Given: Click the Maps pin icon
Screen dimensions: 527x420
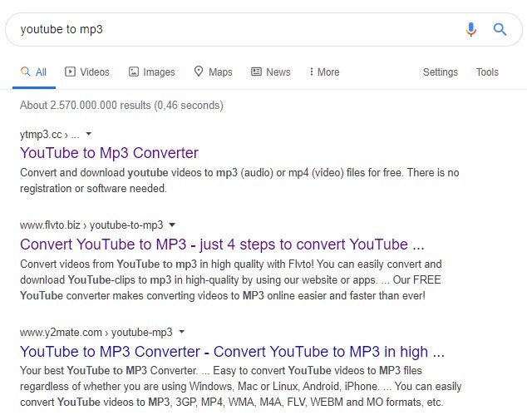Looking at the screenshot, I should [199, 72].
